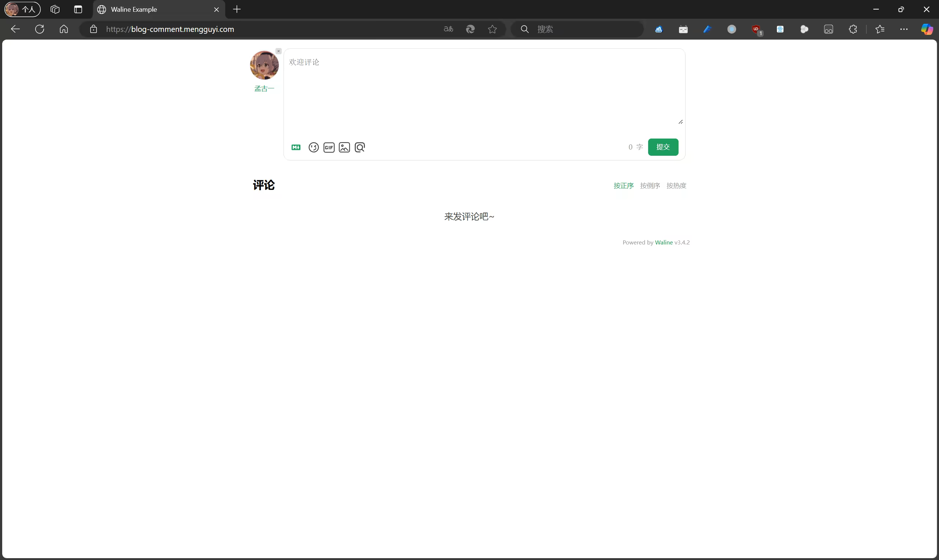Log out via avatar's small x button
The image size is (939, 560).
(x=278, y=51)
